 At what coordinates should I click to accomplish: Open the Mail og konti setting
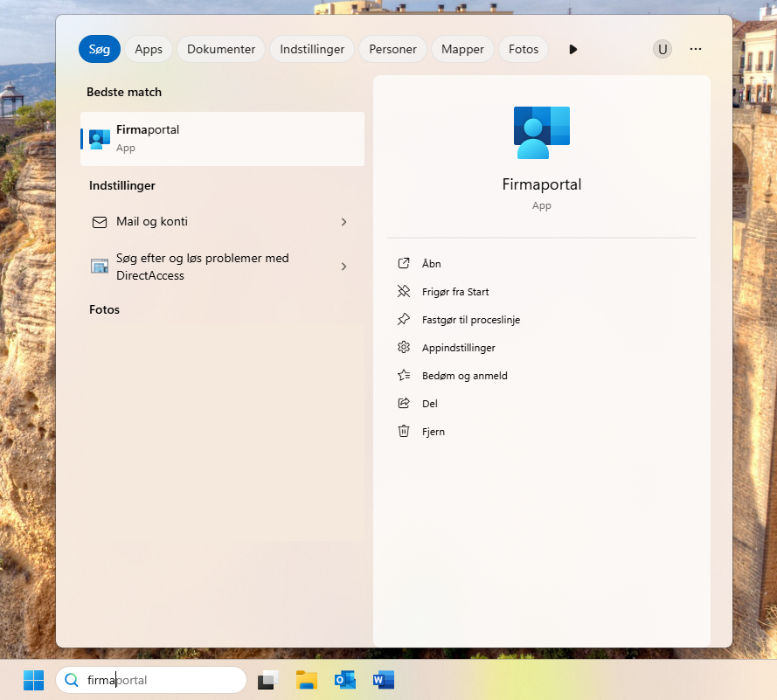[222, 221]
